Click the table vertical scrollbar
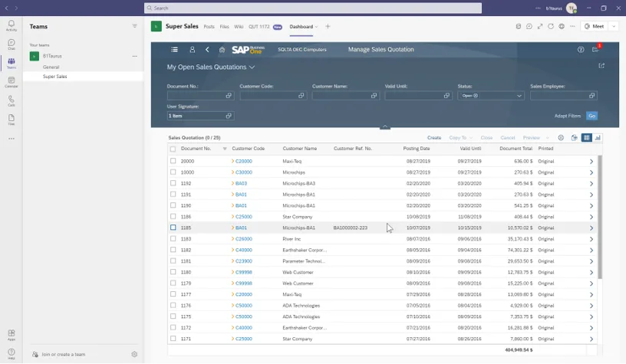Image resolution: width=626 pixels, height=364 pixels. 600,217
